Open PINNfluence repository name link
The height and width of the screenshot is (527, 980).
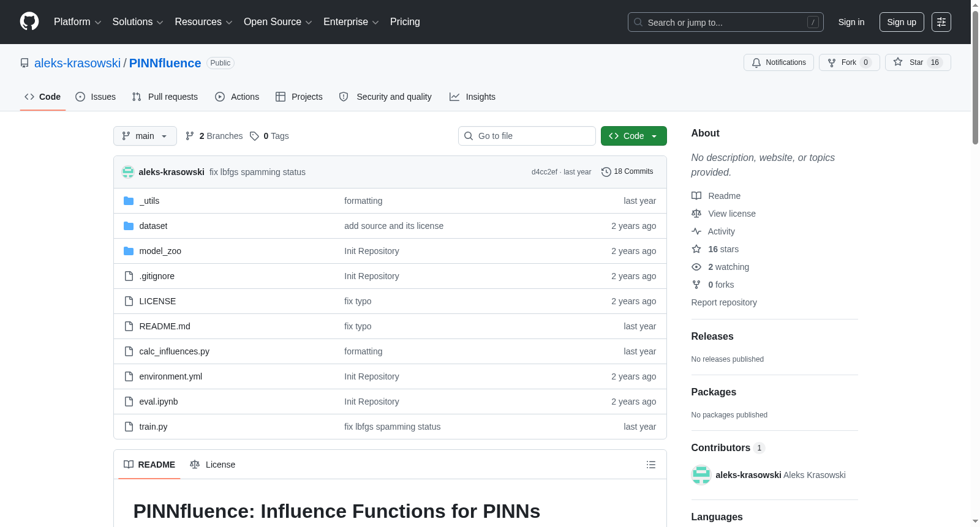pyautogui.click(x=165, y=63)
